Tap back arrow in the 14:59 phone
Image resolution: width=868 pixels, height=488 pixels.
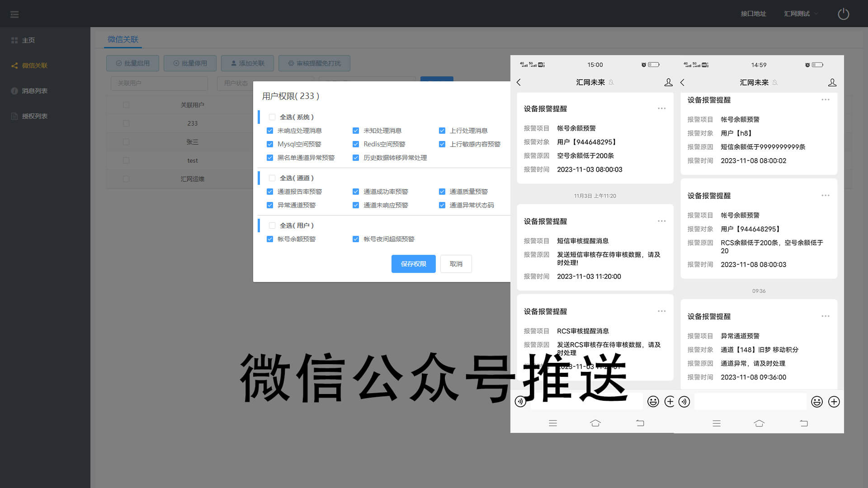point(683,82)
